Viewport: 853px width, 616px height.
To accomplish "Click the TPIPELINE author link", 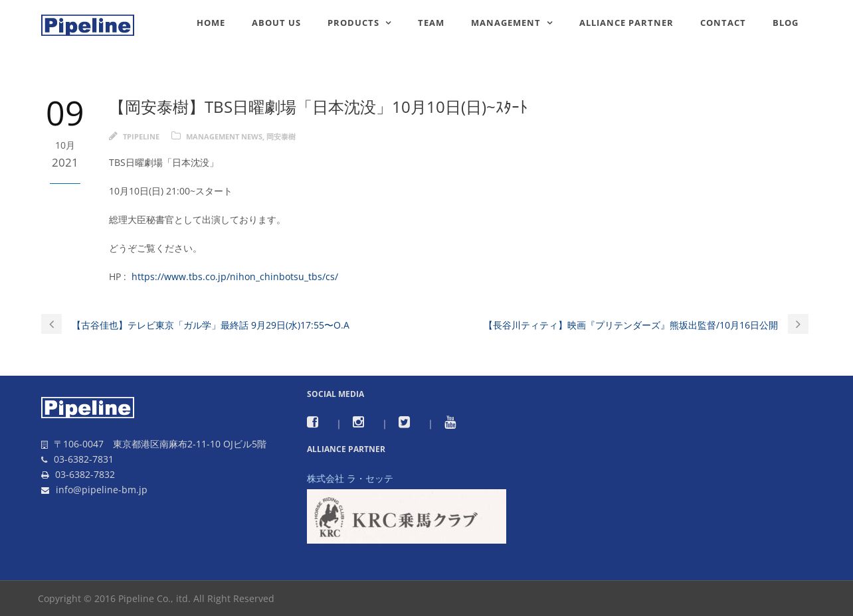I will click(x=141, y=137).
